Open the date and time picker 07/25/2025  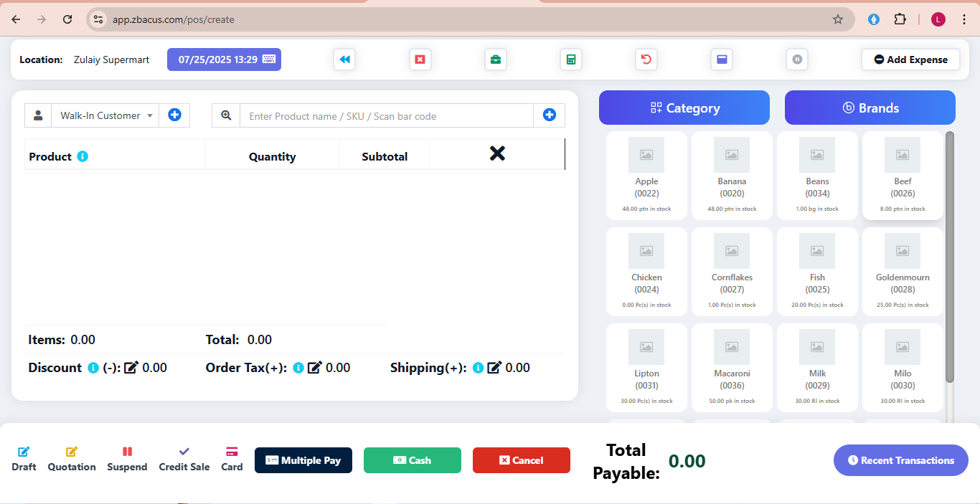pos(224,60)
